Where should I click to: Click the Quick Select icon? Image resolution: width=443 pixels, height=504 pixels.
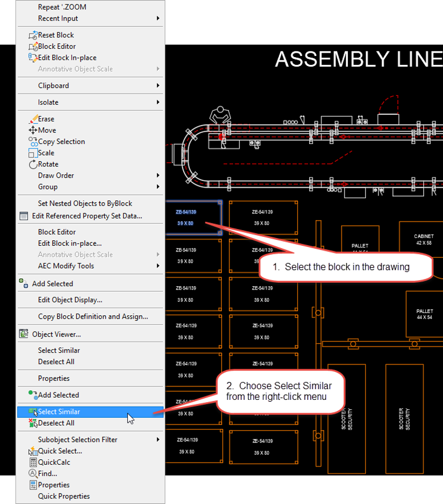coord(33,451)
